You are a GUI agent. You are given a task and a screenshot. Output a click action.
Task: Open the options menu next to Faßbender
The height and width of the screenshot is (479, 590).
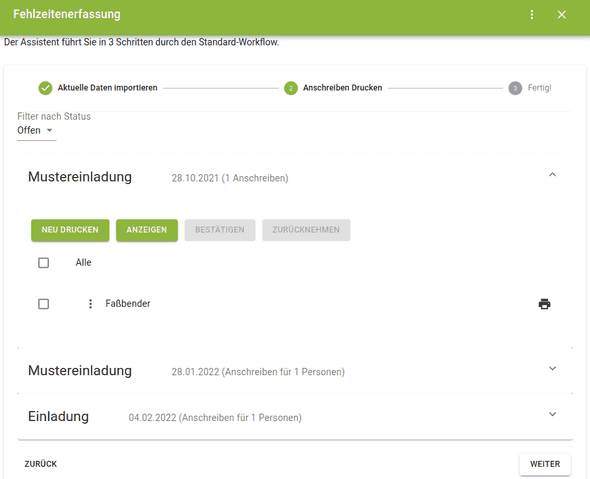pos(90,304)
